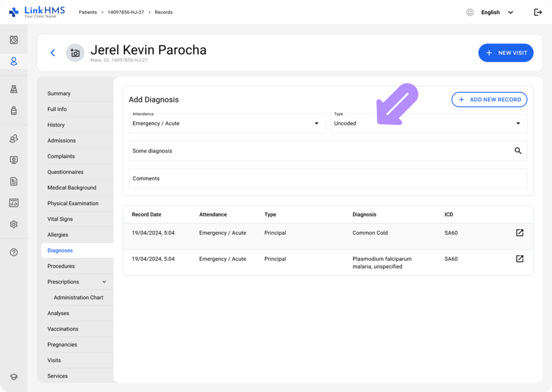Open the pharmacy medicine bottle icon
This screenshot has width=552, height=392.
click(13, 110)
